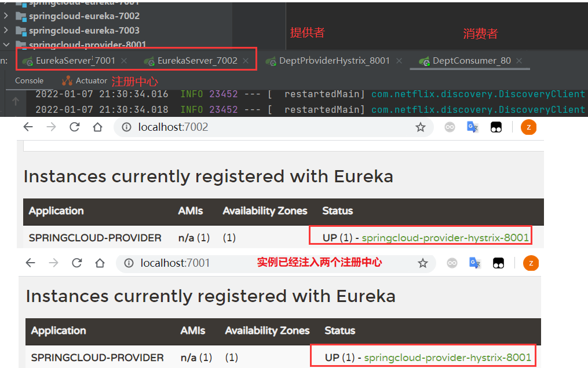Image resolution: width=588 pixels, height=368 pixels.
Task: Expand springcloud-eureka-7003 tree node
Action: (x=6, y=30)
